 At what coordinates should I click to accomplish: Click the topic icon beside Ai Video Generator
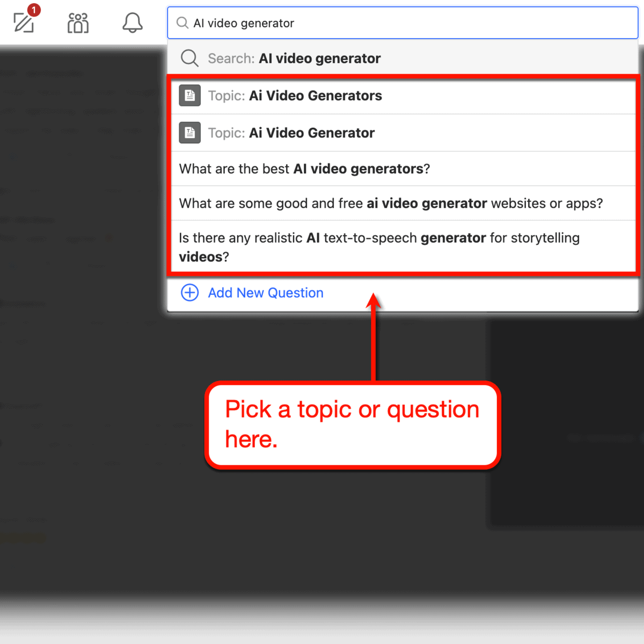pos(189,133)
